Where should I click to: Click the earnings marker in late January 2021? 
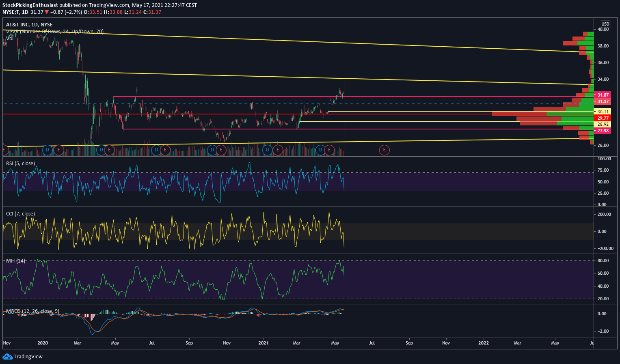click(x=278, y=150)
